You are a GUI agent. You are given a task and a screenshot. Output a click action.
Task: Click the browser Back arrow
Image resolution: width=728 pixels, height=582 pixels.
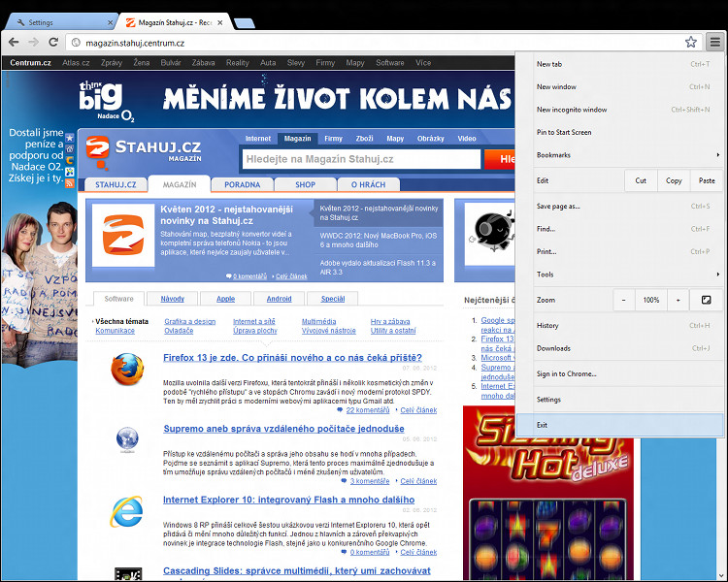pyautogui.click(x=14, y=43)
